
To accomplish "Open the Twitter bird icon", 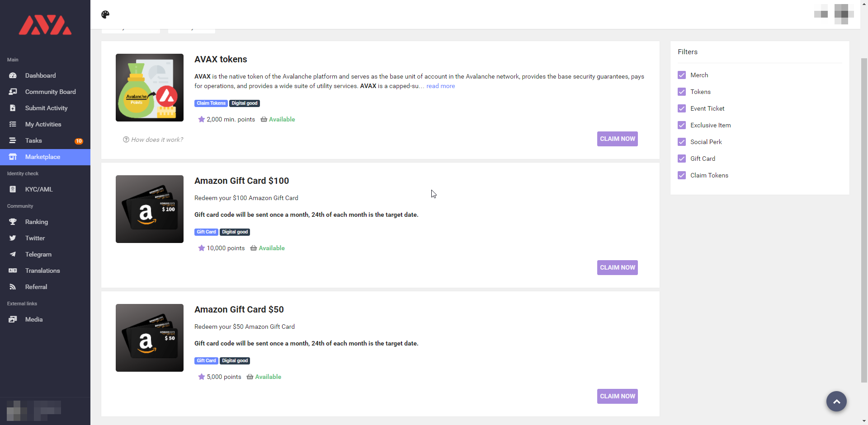I will click(13, 238).
